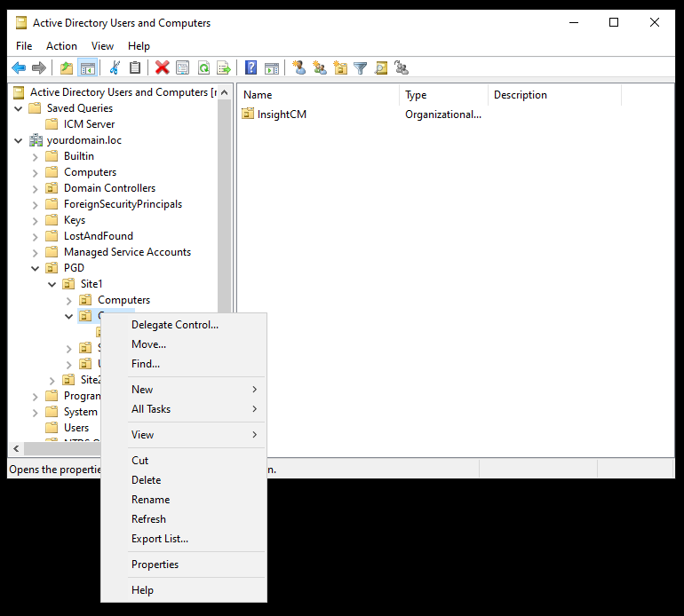Image resolution: width=684 pixels, height=616 pixels.
Task: Click the red X Delete icon
Action: pos(163,68)
